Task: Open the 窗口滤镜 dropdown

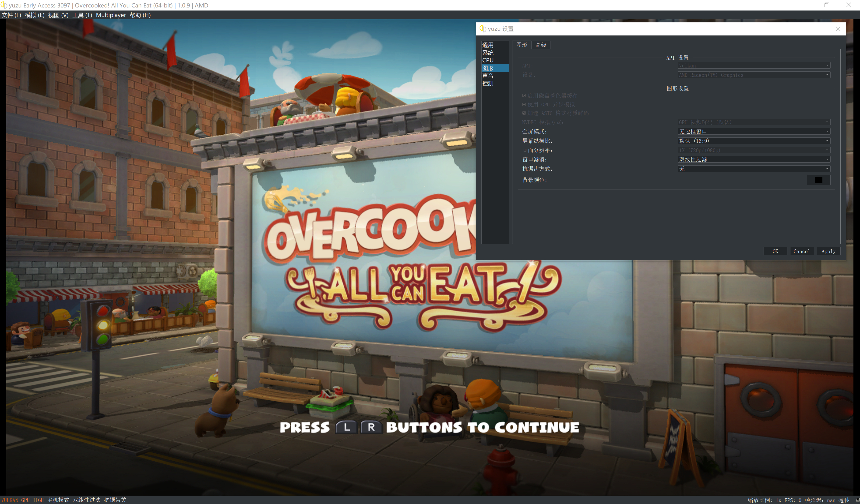Action: pyautogui.click(x=754, y=159)
